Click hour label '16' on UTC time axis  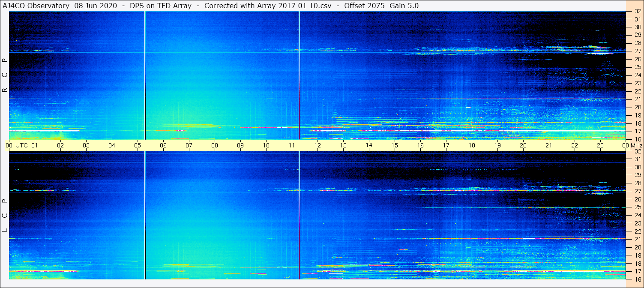420,145
